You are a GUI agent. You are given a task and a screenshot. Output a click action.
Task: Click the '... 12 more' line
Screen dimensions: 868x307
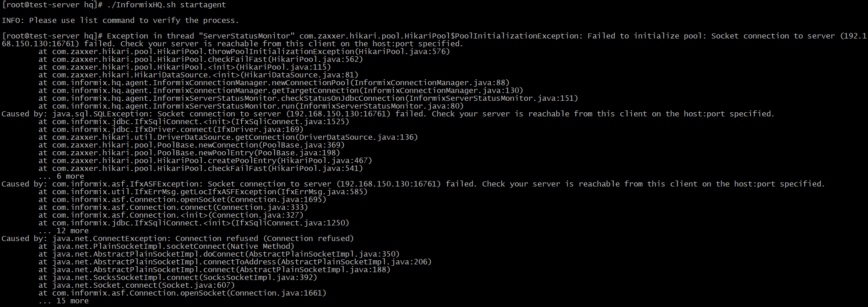(x=63, y=230)
